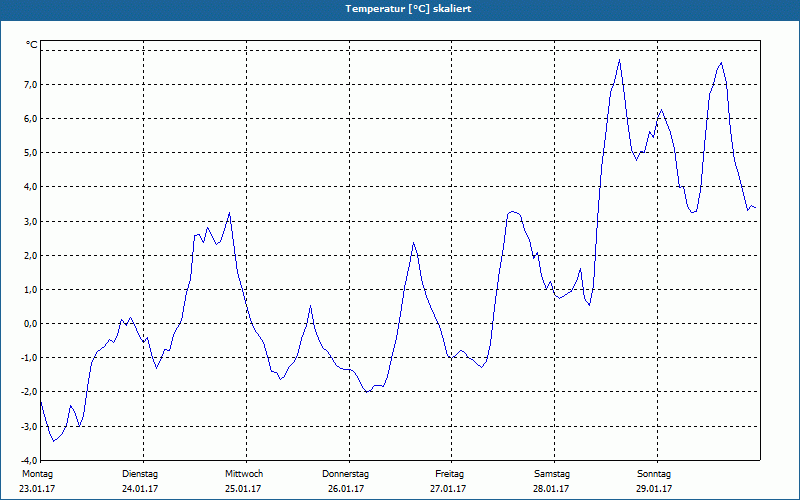Click the 0,0 y-axis label
Screen dimensions: 800x500
(31, 324)
